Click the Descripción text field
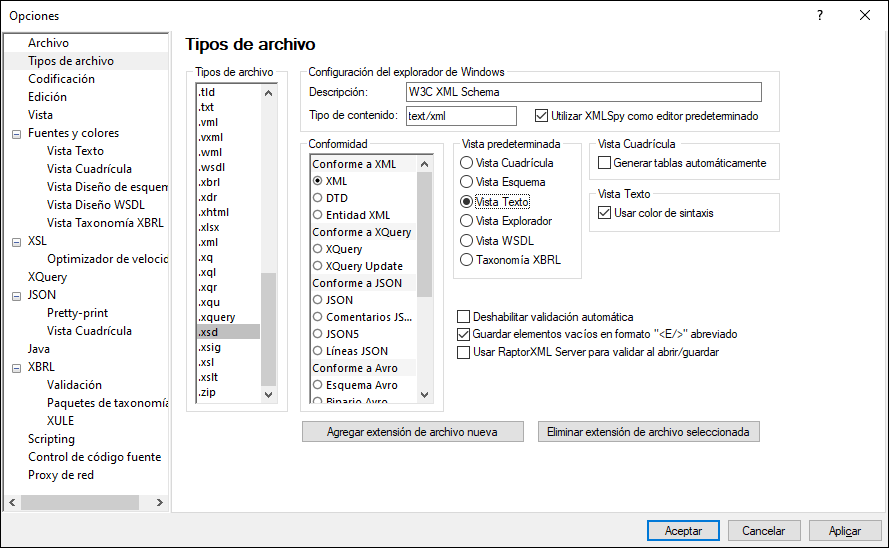The image size is (889, 548). (x=583, y=92)
